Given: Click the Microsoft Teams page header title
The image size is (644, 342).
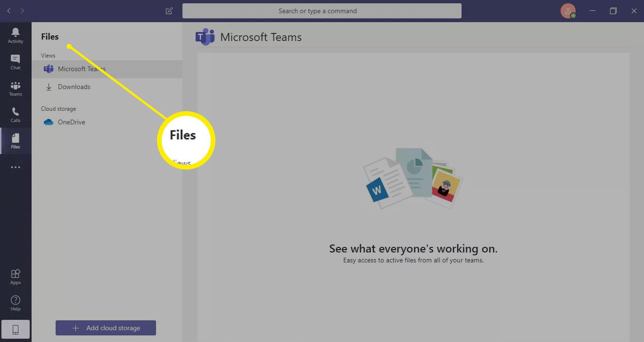Looking at the screenshot, I should (x=261, y=37).
